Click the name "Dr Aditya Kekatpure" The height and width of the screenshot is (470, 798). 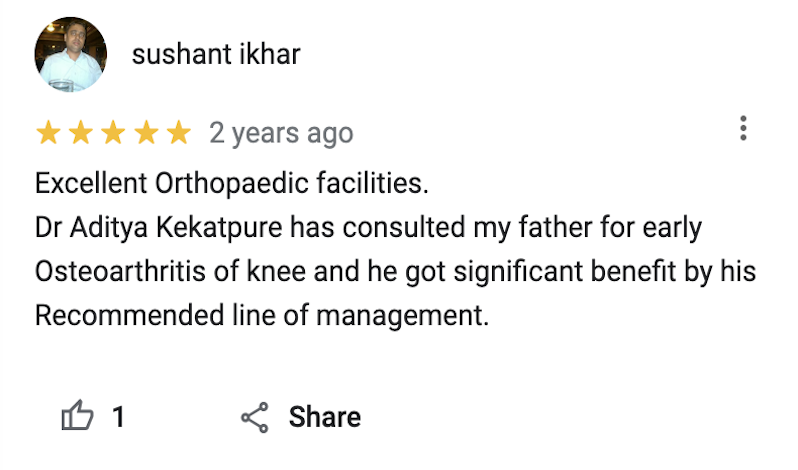(159, 228)
